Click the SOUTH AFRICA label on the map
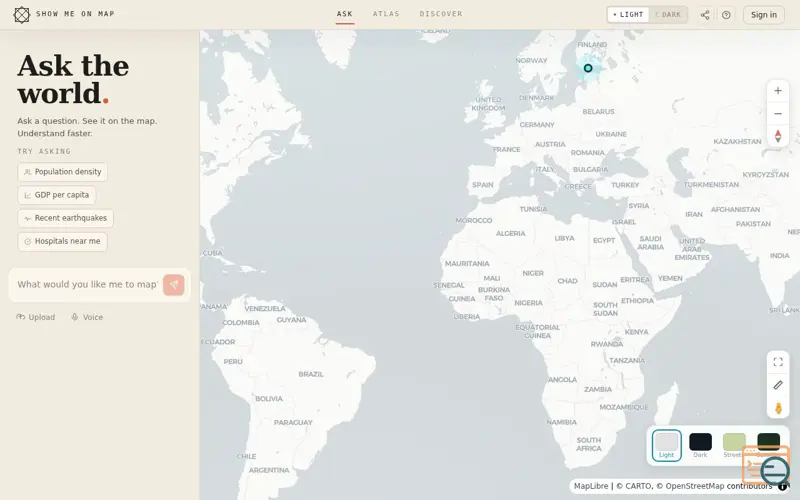 click(589, 444)
